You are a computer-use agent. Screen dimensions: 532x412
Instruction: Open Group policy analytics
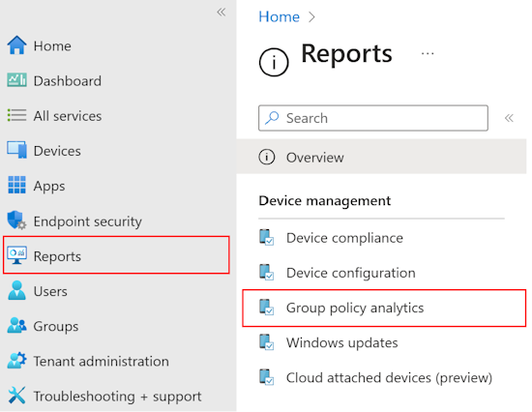coord(384,308)
